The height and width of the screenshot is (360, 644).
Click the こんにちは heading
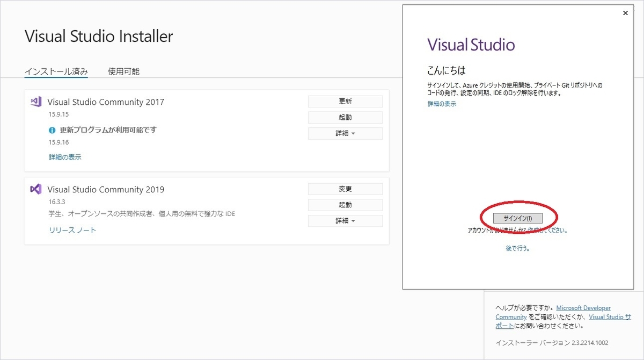447,70
